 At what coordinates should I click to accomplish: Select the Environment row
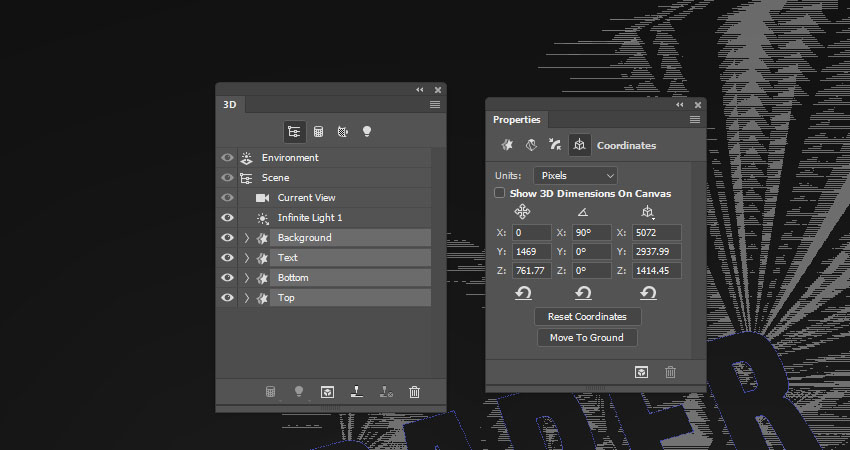coord(323,158)
